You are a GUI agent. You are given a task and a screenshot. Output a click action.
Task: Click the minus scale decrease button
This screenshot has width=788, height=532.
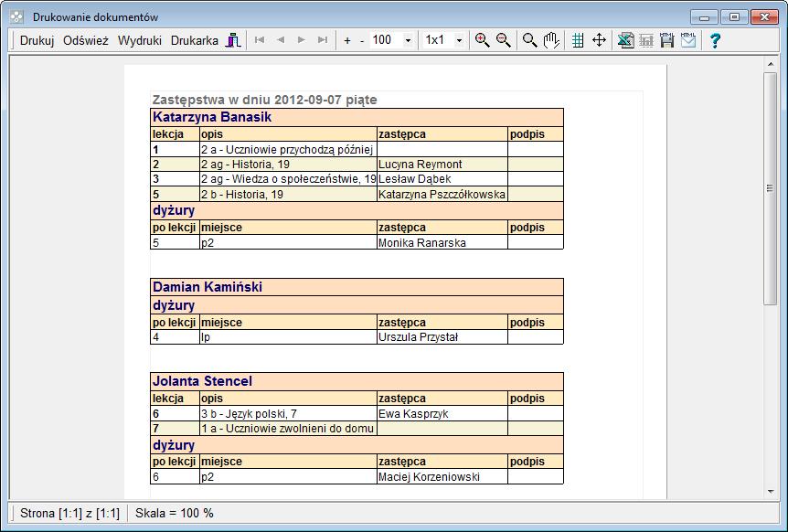pos(362,40)
